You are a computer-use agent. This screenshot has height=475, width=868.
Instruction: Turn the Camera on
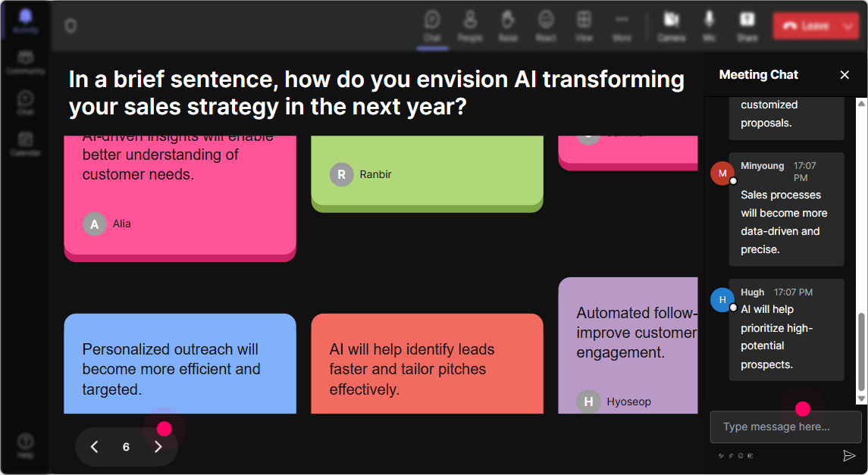click(672, 26)
